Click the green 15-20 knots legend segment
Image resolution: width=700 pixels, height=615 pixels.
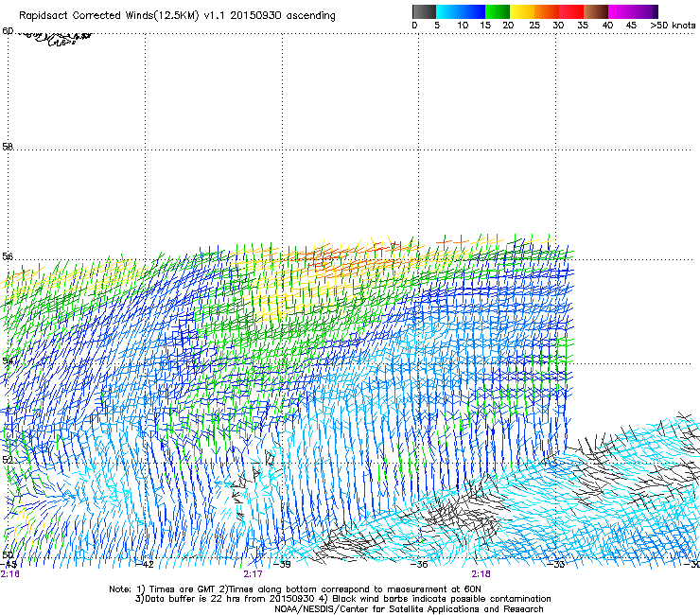coord(498,11)
